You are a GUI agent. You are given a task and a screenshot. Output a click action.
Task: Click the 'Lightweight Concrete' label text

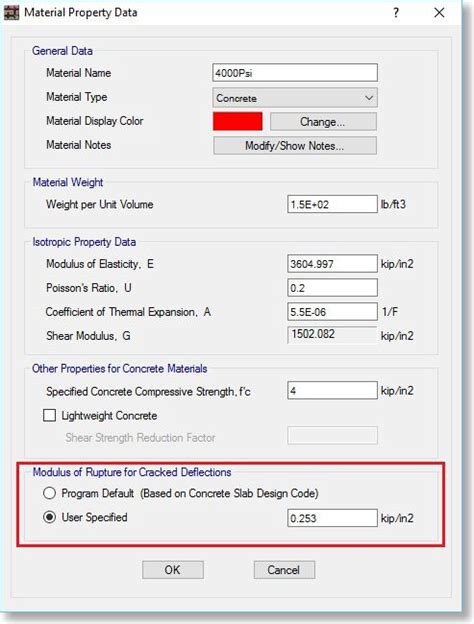click(109, 415)
